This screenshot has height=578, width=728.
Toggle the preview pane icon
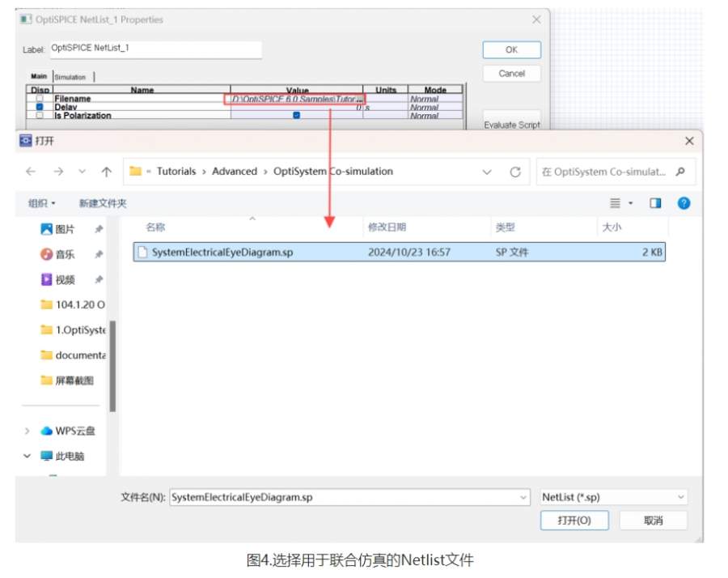655,203
